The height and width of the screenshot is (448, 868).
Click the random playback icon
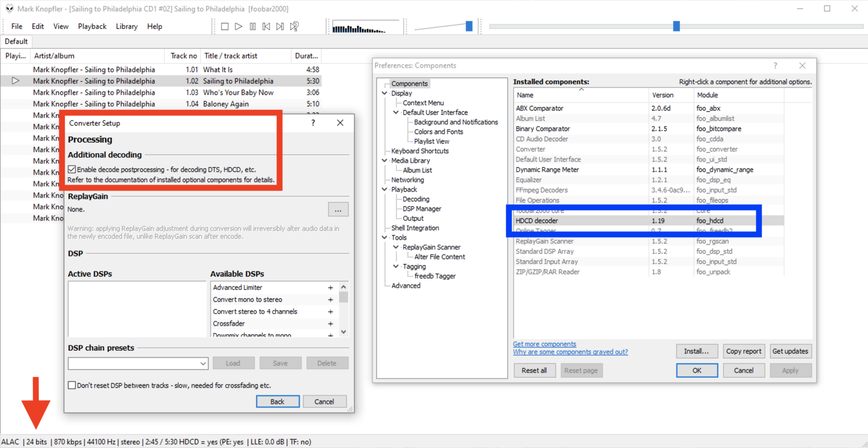click(295, 27)
